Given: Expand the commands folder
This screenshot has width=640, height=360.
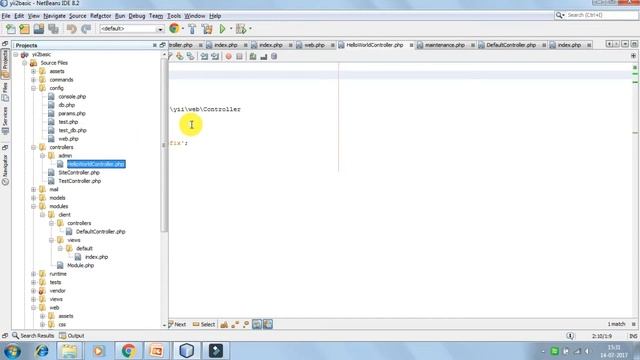Looking at the screenshot, I should pos(33,80).
